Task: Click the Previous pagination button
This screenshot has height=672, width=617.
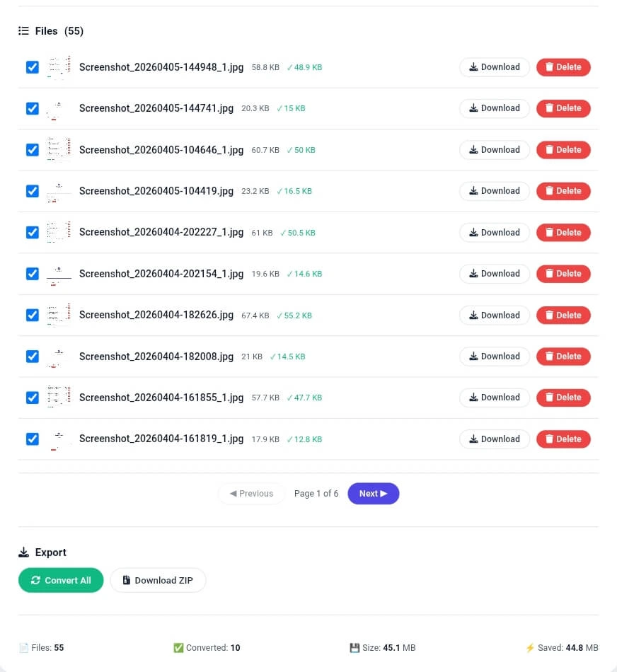Action: 251,493
